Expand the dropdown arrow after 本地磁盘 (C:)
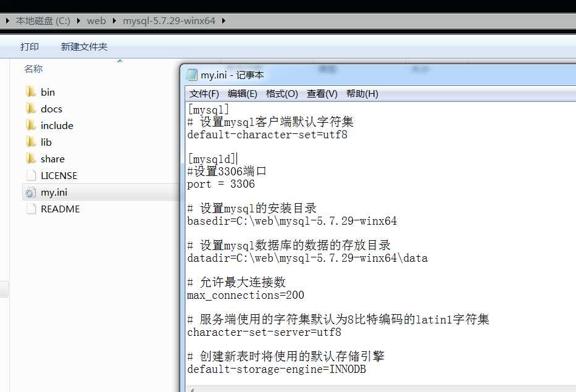Screen dimensions: 576x392 (78, 20)
